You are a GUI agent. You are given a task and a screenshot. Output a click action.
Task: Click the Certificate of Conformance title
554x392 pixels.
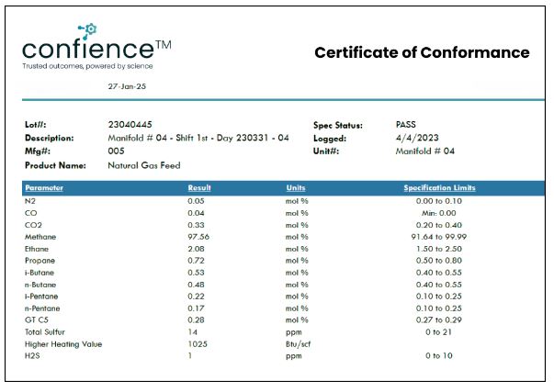click(x=422, y=52)
